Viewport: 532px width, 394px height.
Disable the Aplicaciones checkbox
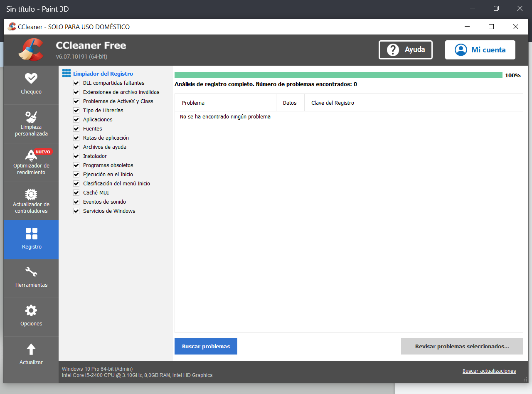76,120
